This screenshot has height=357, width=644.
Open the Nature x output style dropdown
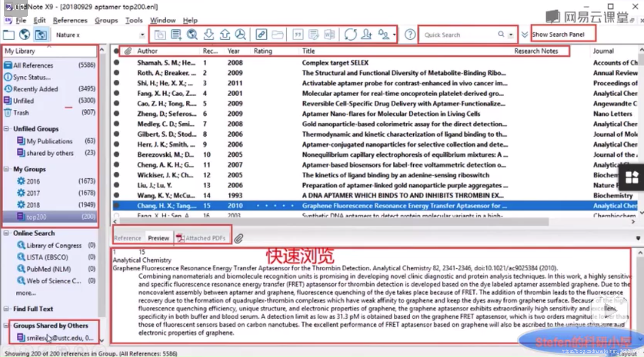click(x=142, y=35)
